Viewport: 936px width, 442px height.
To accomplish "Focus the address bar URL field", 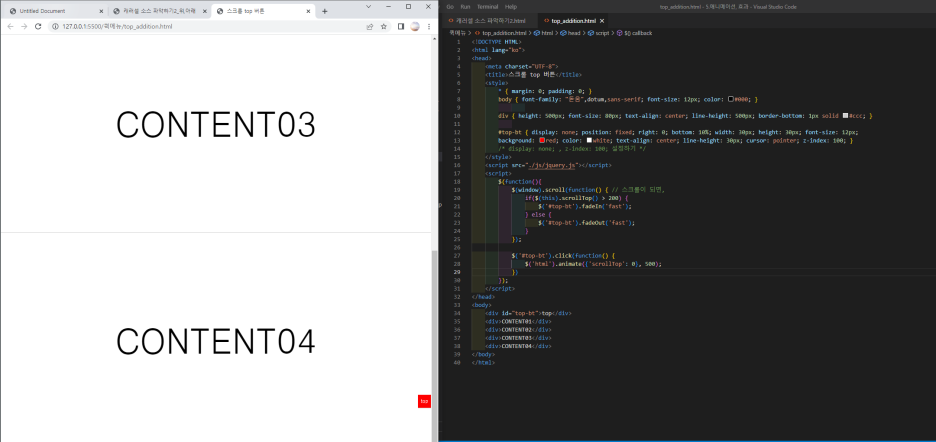I will click(209, 26).
